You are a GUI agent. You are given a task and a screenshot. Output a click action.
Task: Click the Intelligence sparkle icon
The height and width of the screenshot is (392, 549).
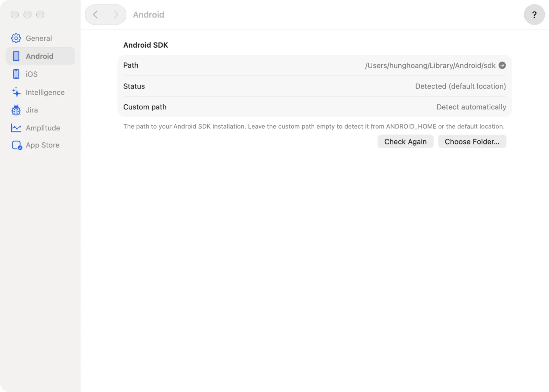pos(16,92)
